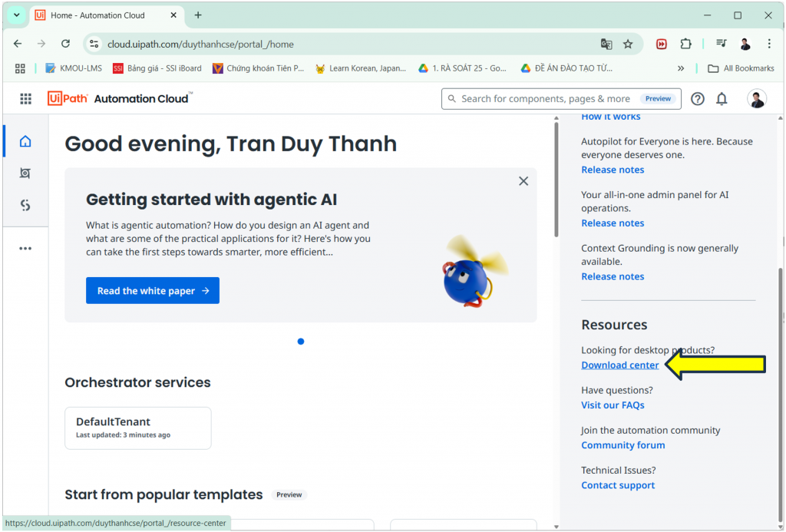This screenshot has height=532, width=786.
Task: Click the red extension icon in the toolbar
Action: (662, 44)
